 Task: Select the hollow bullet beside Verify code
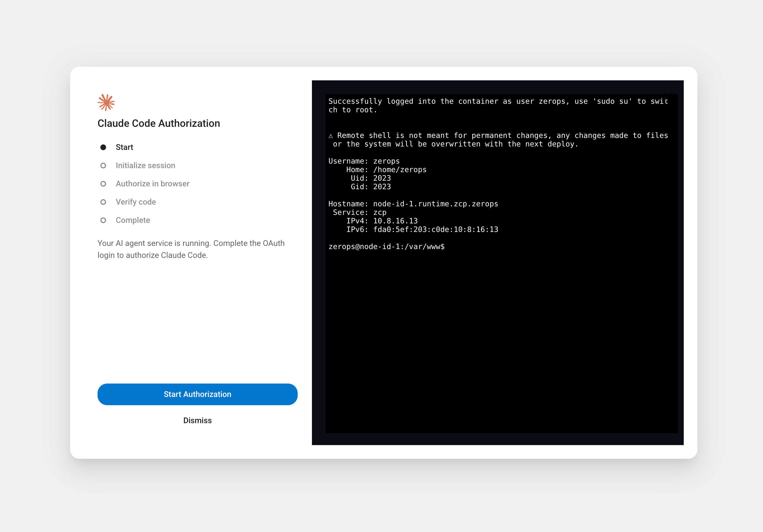pyautogui.click(x=103, y=202)
